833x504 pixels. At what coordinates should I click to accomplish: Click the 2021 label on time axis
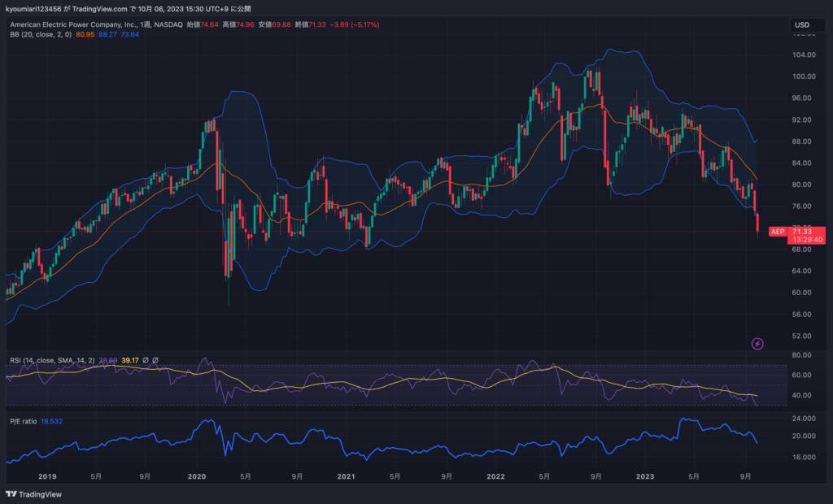(x=346, y=476)
